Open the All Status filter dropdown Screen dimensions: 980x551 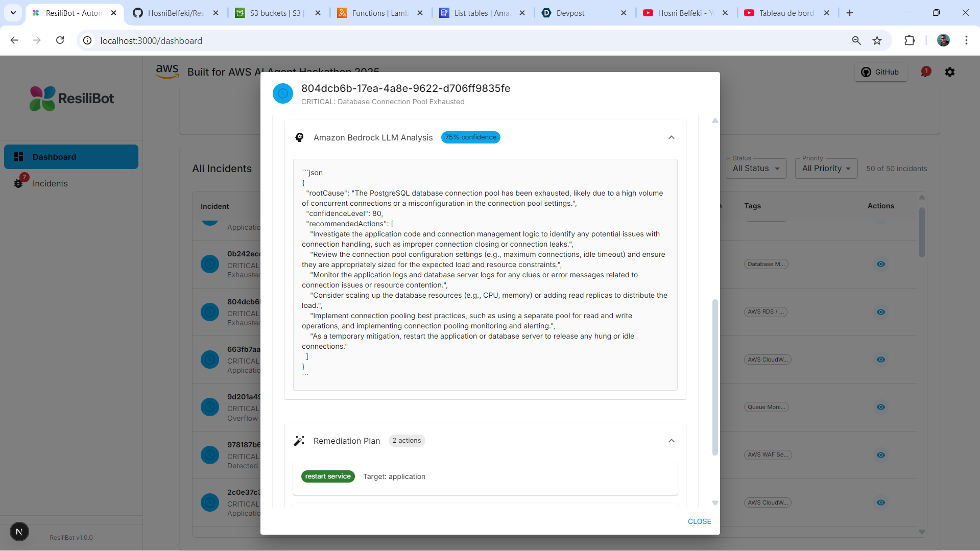[756, 169]
